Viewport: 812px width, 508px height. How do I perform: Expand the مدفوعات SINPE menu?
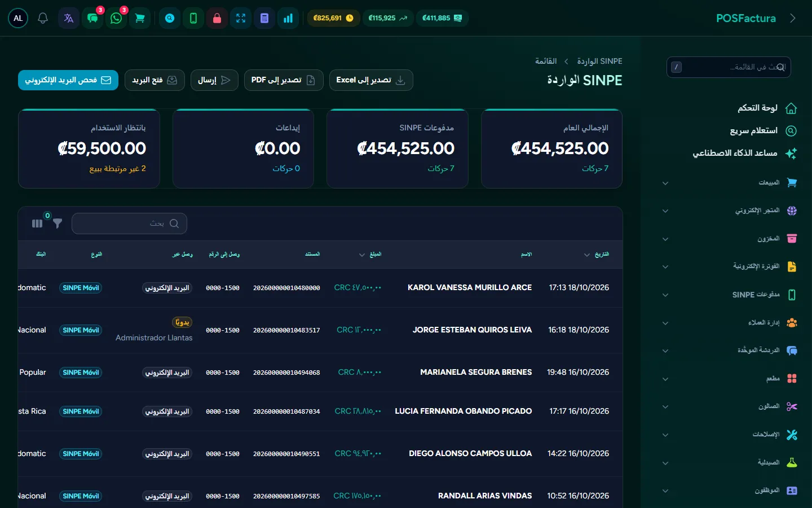pyautogui.click(x=730, y=295)
